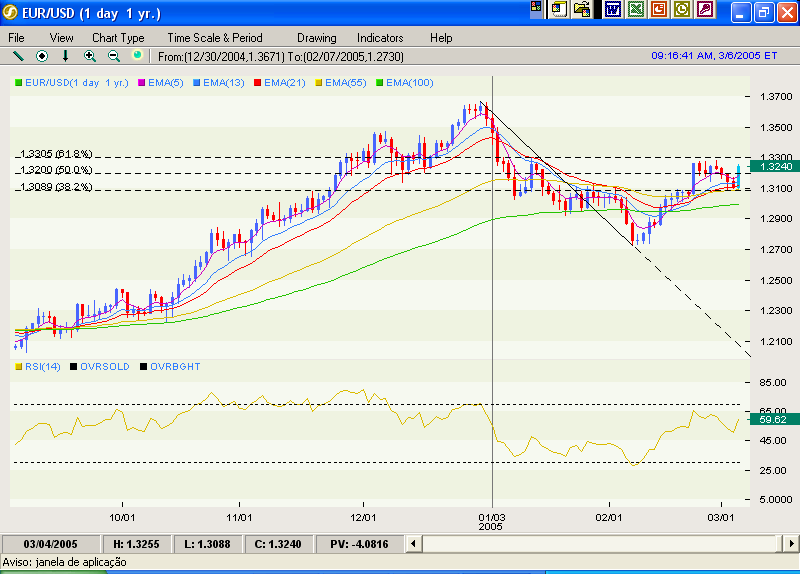This screenshot has height=574, width=800.
Task: Click the clock 09:16:41 AM date text
Action: point(714,56)
